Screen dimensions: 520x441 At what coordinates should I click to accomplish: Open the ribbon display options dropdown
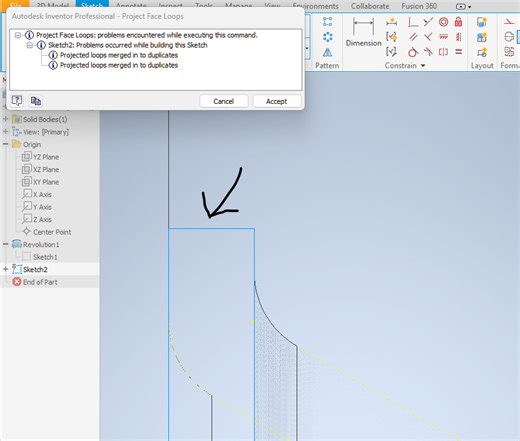463,6
